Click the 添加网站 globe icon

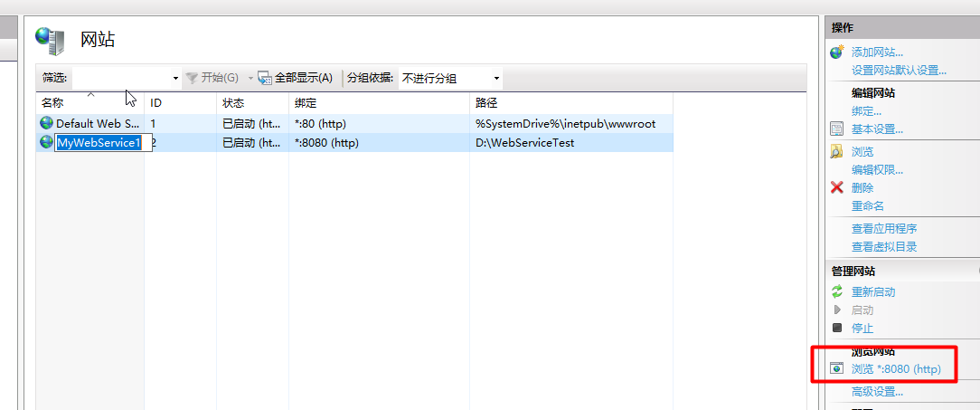[837, 52]
